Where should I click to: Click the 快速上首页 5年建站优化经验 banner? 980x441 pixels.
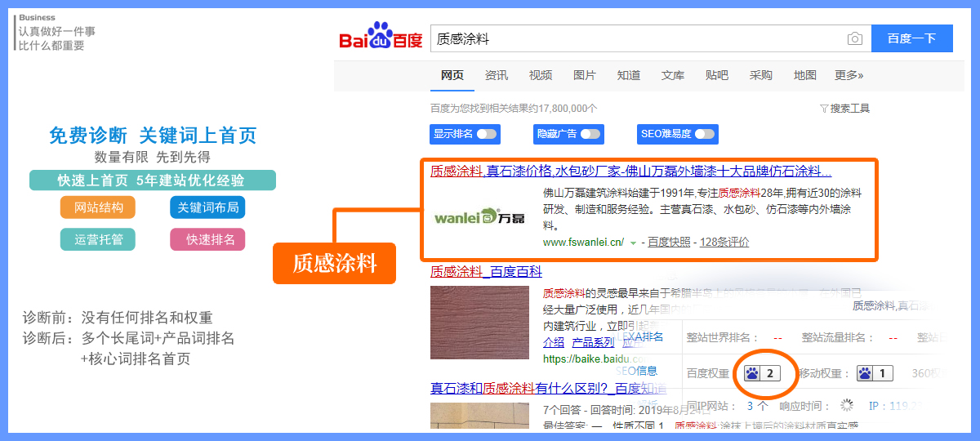[153, 180]
